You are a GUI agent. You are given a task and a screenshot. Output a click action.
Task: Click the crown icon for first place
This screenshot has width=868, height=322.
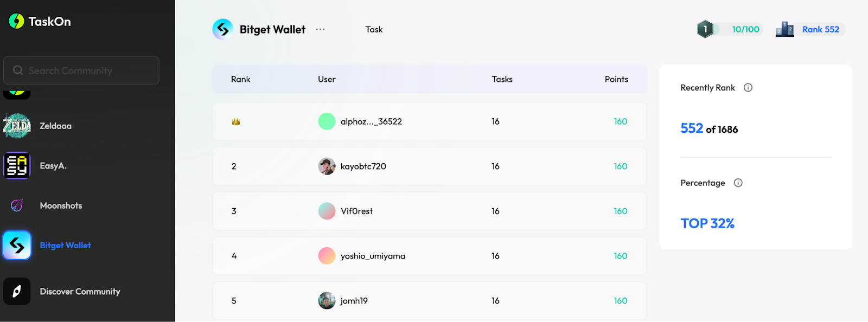coord(235,122)
